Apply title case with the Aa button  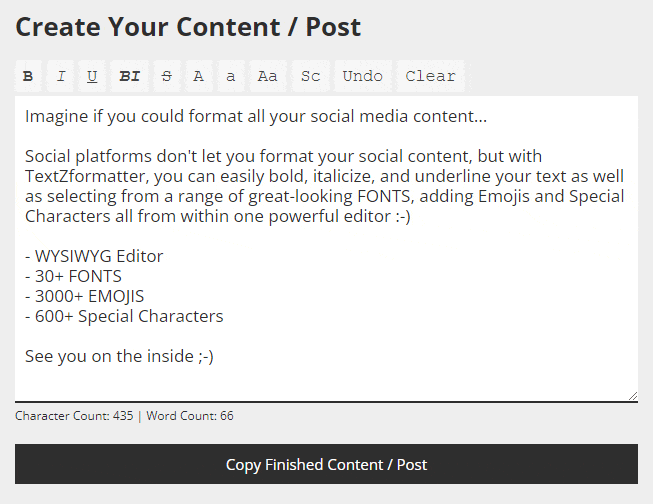pyautogui.click(x=267, y=76)
